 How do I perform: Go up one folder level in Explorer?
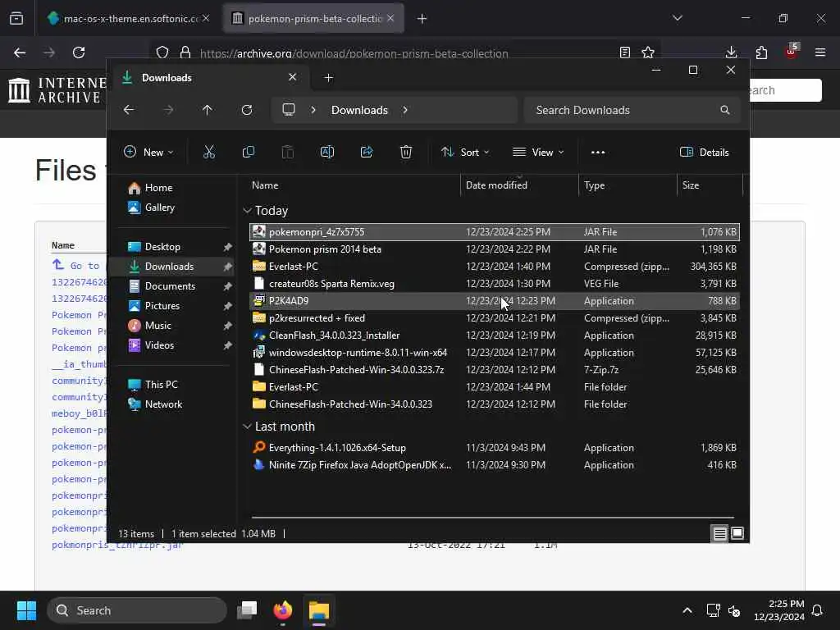[x=208, y=110]
